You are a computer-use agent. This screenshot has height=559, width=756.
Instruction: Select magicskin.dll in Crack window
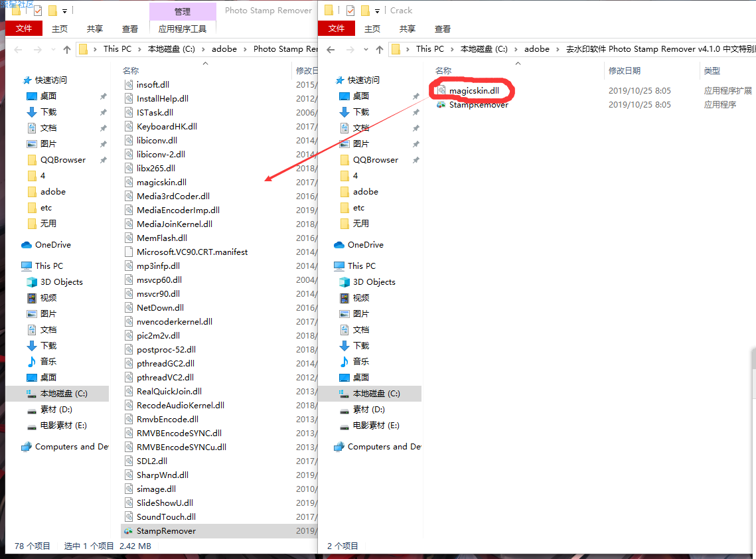(x=474, y=91)
